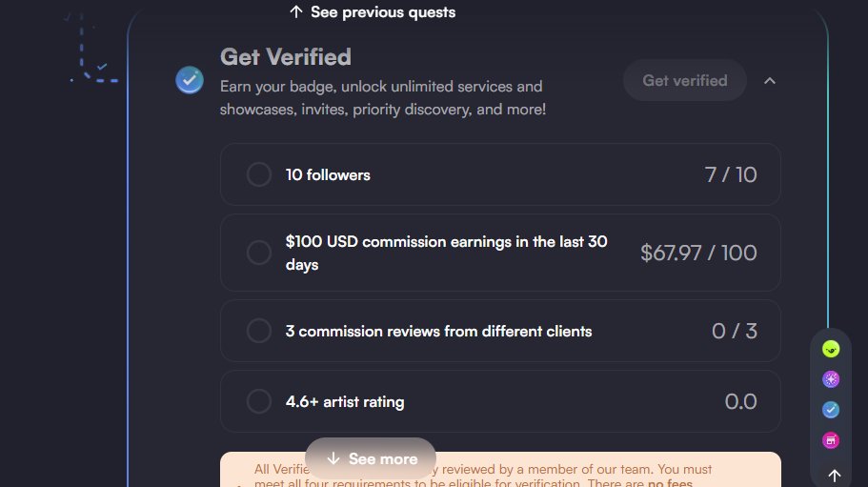Click the Get Verified heading

[x=286, y=57]
